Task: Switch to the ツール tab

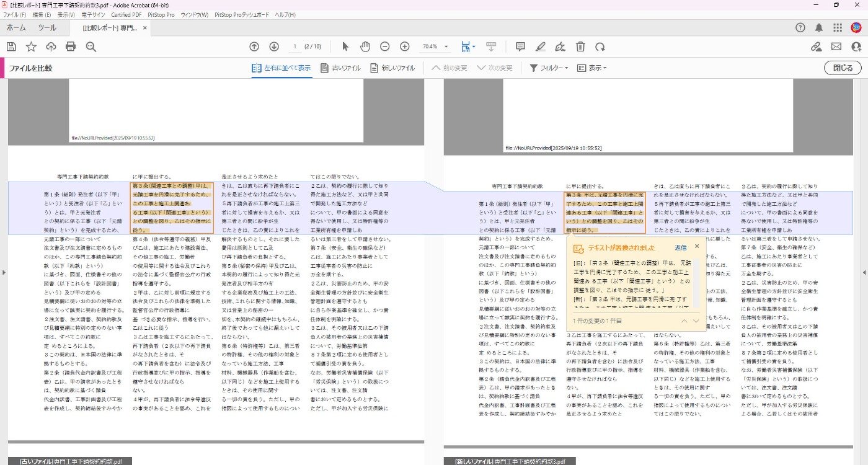Action: click(47, 28)
